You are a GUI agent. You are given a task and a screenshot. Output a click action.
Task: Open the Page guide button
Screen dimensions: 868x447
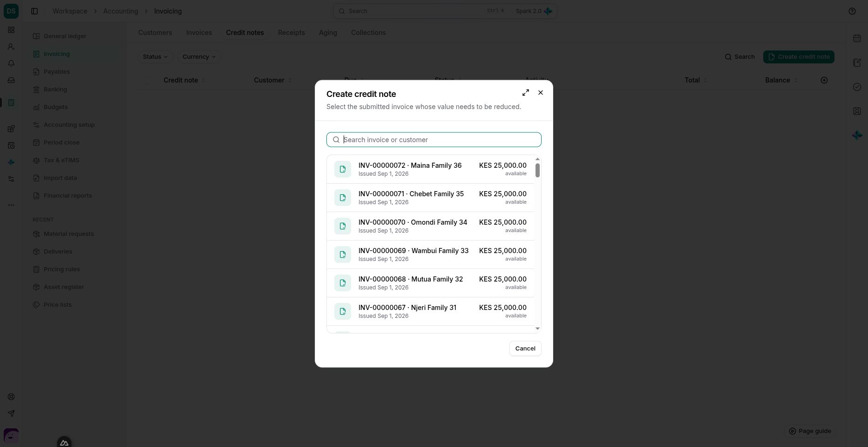click(810, 431)
